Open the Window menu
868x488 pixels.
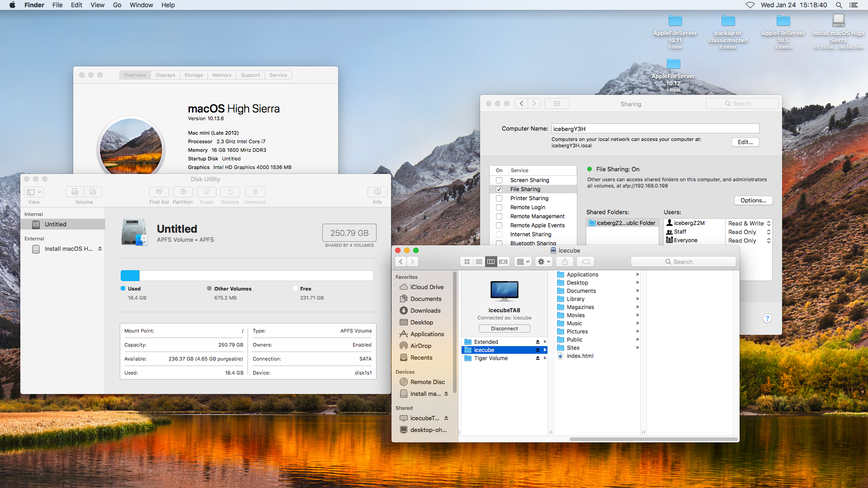(x=141, y=5)
